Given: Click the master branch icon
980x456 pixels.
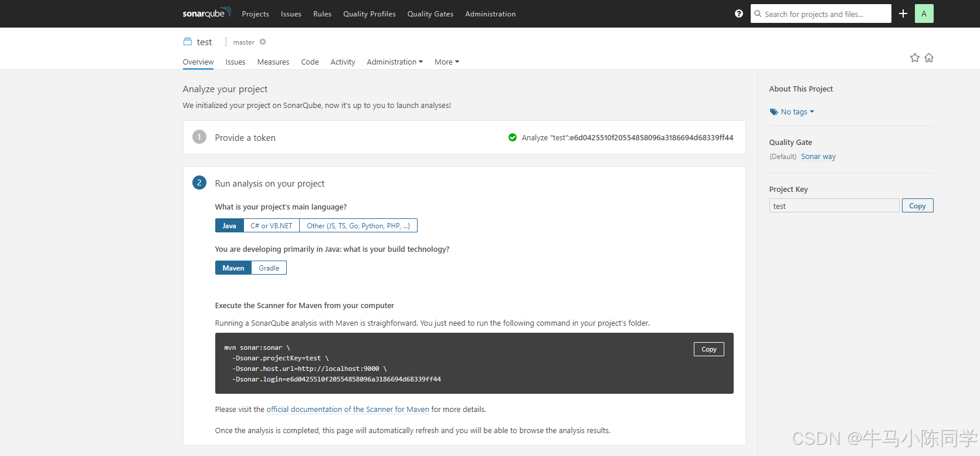Looking at the screenshot, I should [226, 42].
